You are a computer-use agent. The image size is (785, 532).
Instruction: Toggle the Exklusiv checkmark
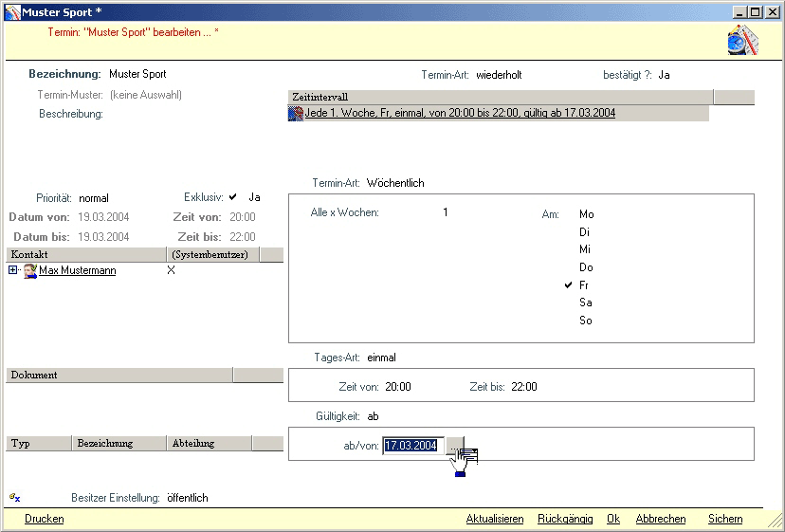coord(232,197)
